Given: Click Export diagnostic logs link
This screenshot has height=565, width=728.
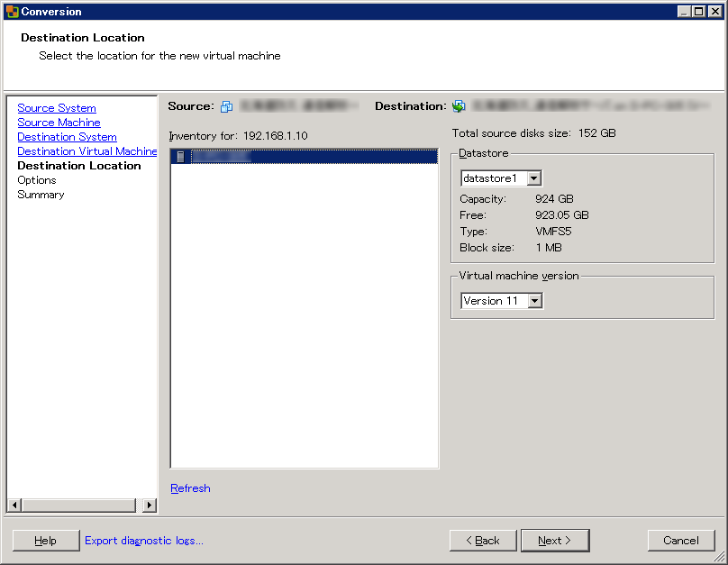Looking at the screenshot, I should pyautogui.click(x=144, y=541).
